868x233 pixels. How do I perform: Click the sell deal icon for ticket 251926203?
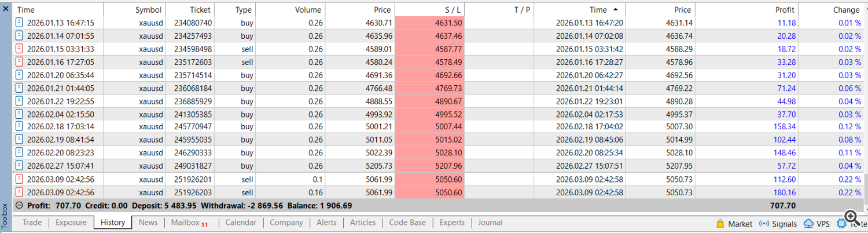click(x=19, y=192)
